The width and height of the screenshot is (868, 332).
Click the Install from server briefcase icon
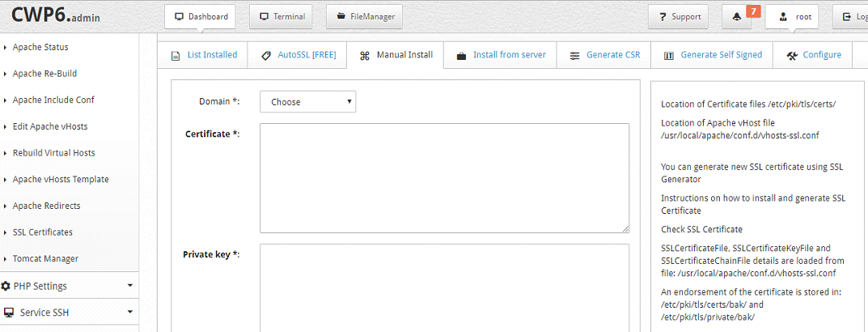460,55
